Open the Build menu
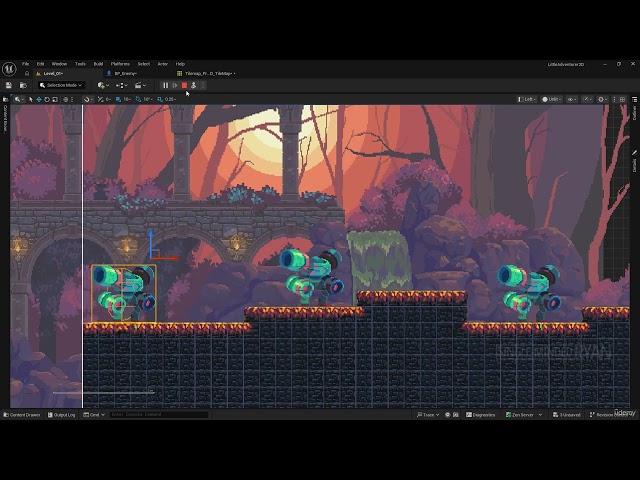Screen dimensions: 640x480 98,64
